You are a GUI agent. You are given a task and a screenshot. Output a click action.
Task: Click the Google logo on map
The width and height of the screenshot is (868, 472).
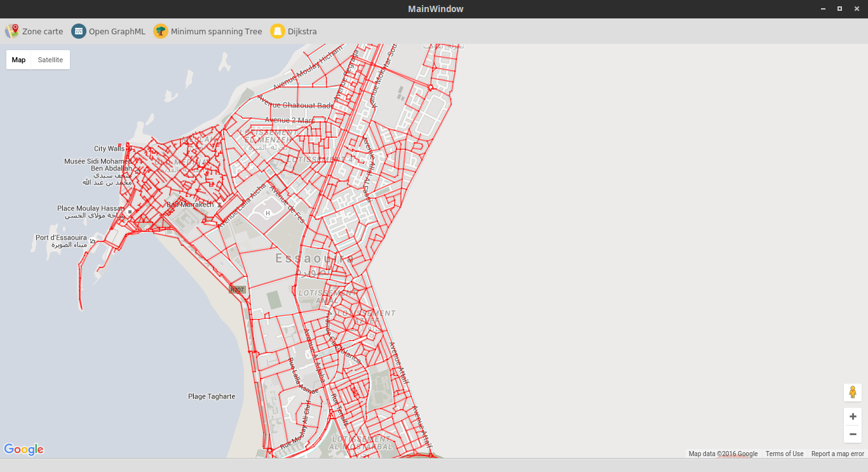(24, 449)
